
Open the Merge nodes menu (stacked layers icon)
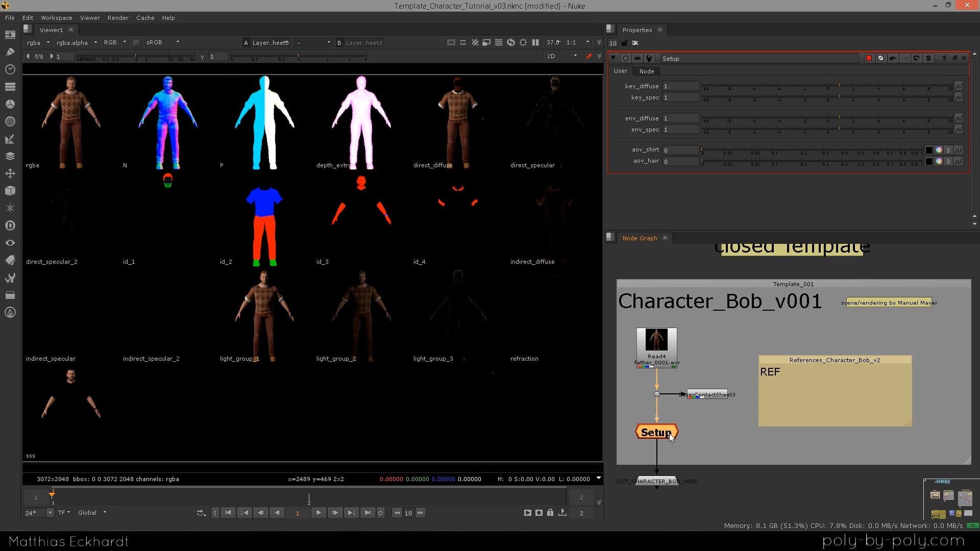coord(10,156)
